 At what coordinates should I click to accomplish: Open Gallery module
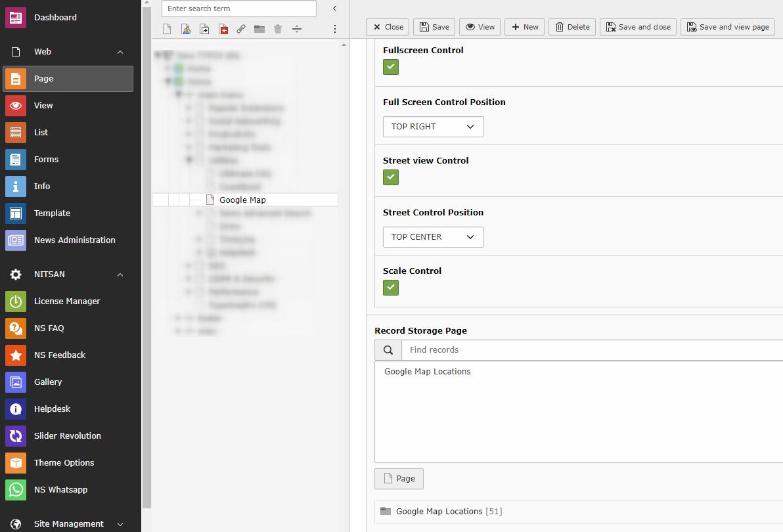point(68,382)
